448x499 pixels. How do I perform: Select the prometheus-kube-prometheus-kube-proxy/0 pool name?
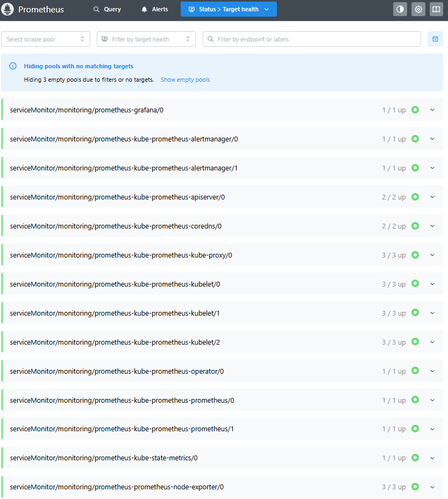pyautogui.click(x=121, y=255)
